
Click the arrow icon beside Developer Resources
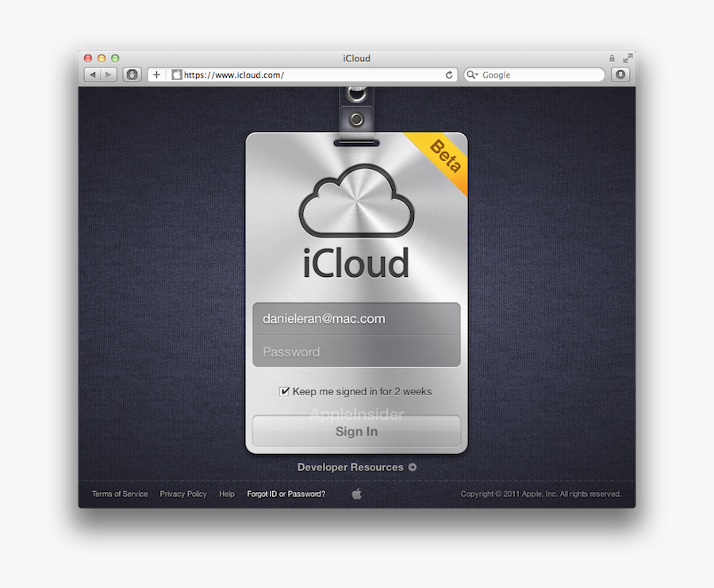point(413,467)
